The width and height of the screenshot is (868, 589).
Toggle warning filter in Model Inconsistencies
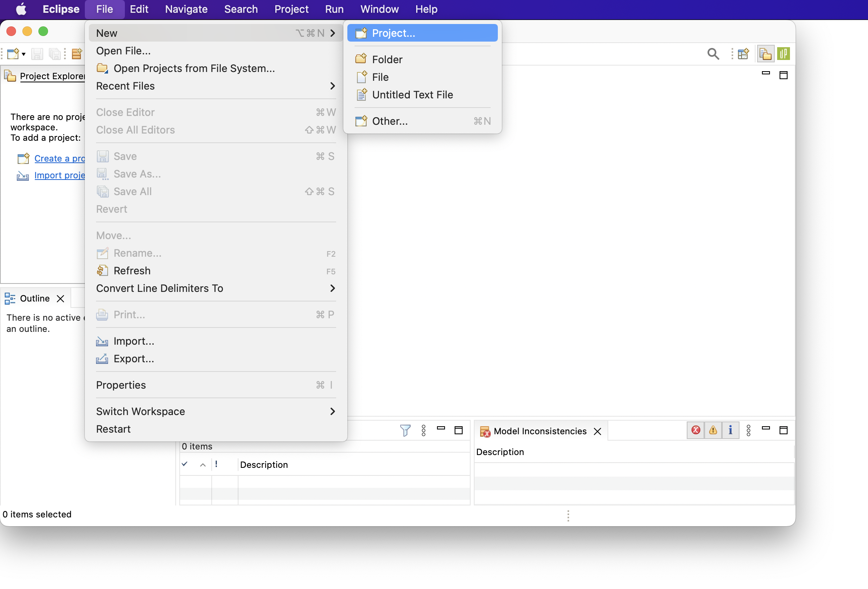pos(713,430)
